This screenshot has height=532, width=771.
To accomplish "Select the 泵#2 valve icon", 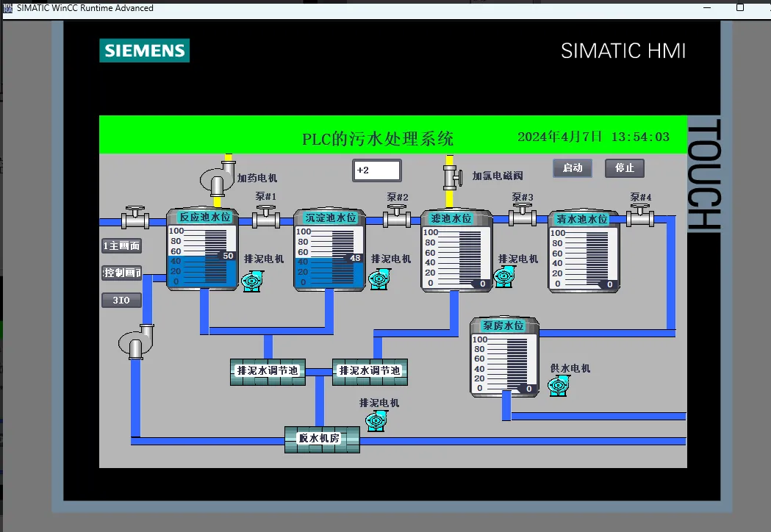I will pyautogui.click(x=398, y=216).
